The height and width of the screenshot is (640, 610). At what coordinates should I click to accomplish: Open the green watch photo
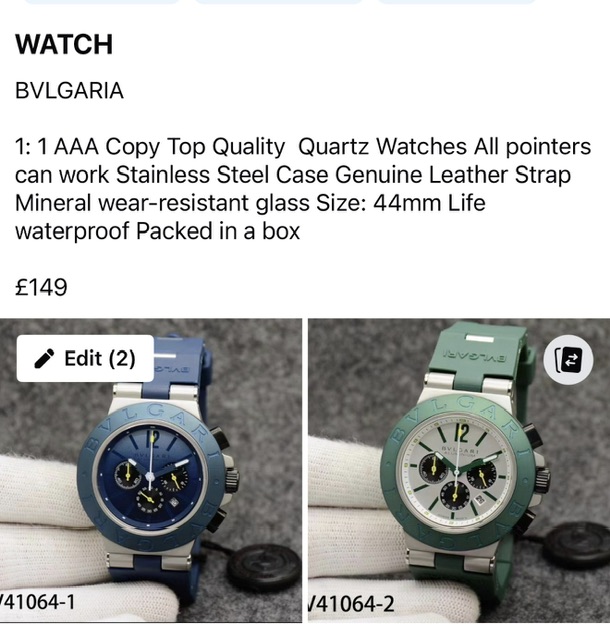point(459,471)
